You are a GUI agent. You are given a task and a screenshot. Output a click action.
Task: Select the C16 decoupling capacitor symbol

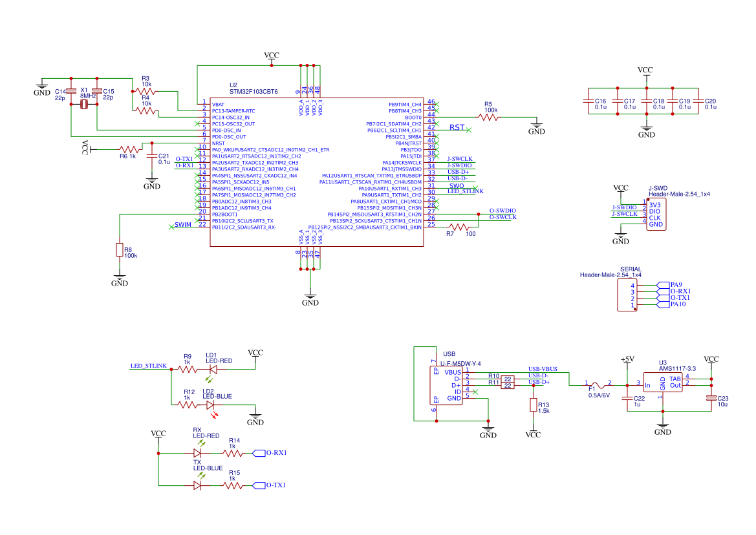point(589,101)
